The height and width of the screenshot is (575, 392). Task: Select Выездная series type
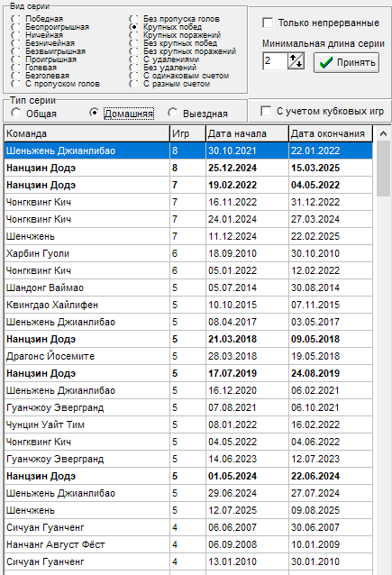(173, 114)
